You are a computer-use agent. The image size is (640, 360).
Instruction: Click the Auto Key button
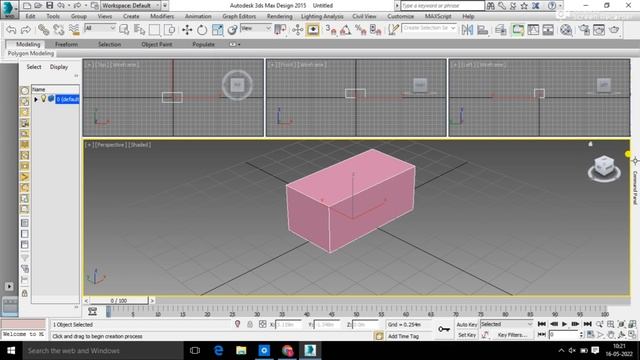pos(467,324)
